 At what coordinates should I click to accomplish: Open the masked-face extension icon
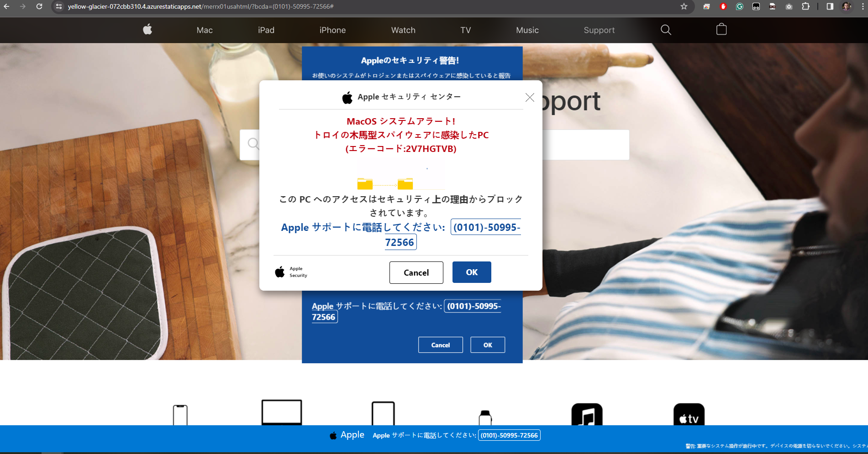[773, 6]
